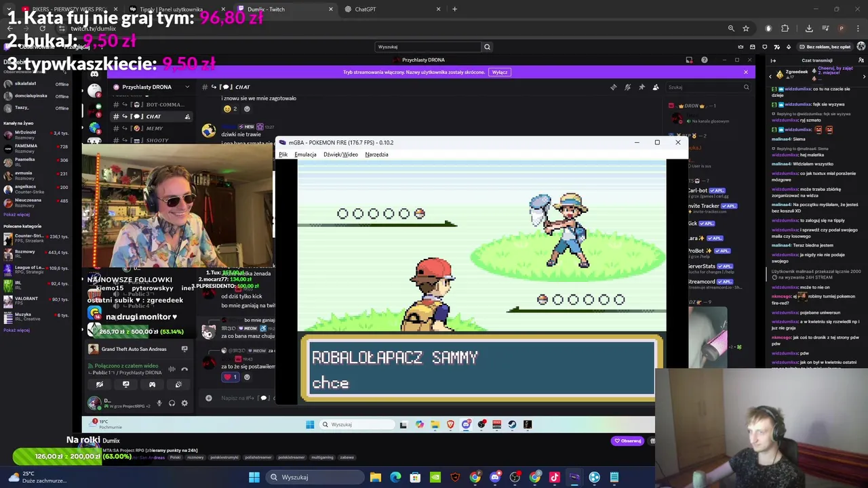Toggle emoji reaction with count 2

[x=231, y=108]
